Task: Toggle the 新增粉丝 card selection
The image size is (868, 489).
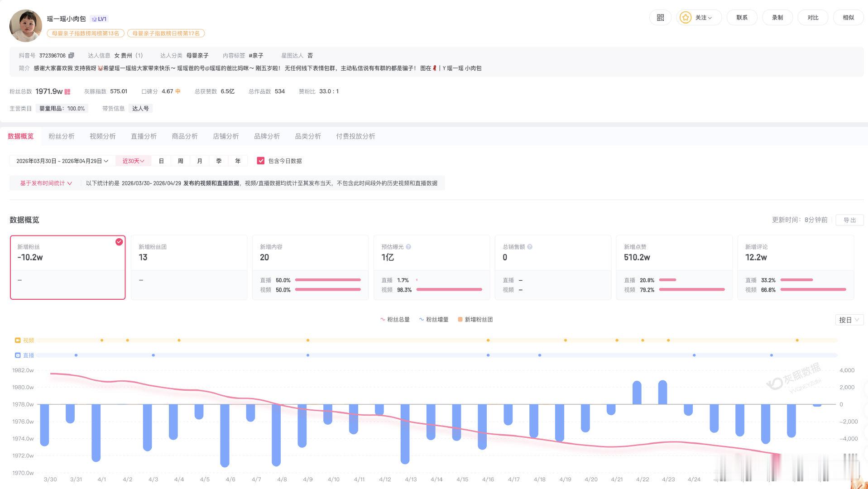Action: coord(67,267)
